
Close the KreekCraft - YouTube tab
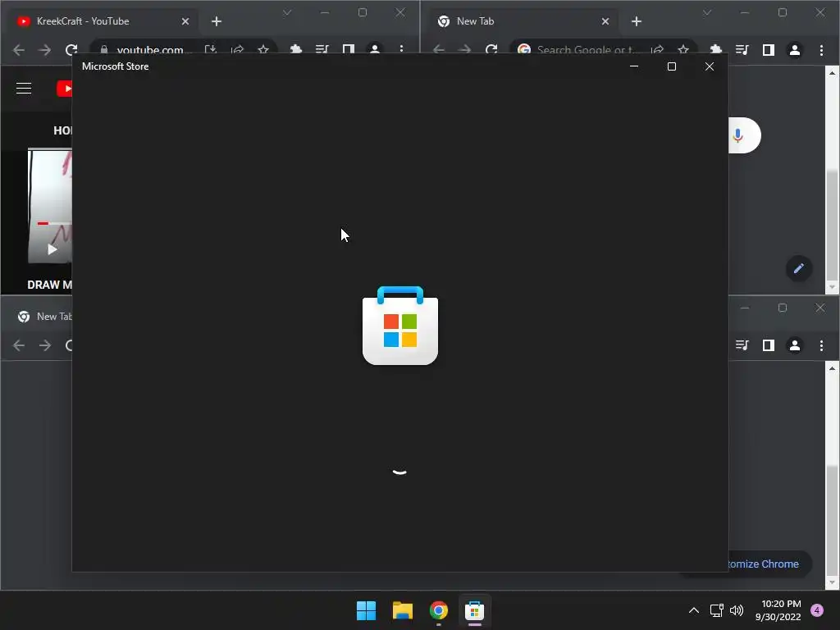coord(185,21)
